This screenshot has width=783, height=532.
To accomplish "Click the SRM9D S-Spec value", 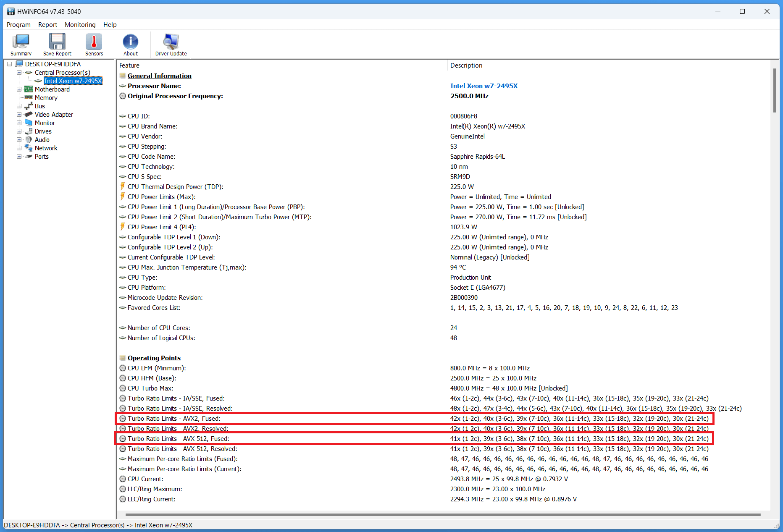I will (x=460, y=176).
